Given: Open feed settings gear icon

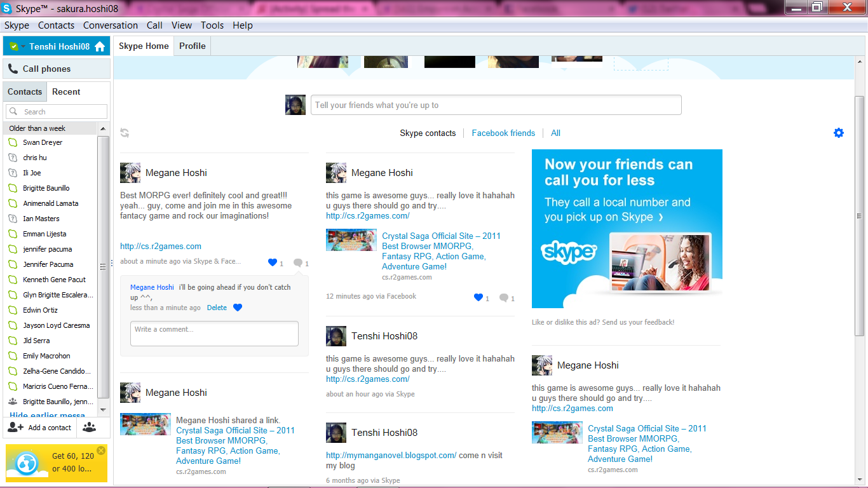Looking at the screenshot, I should 839,133.
